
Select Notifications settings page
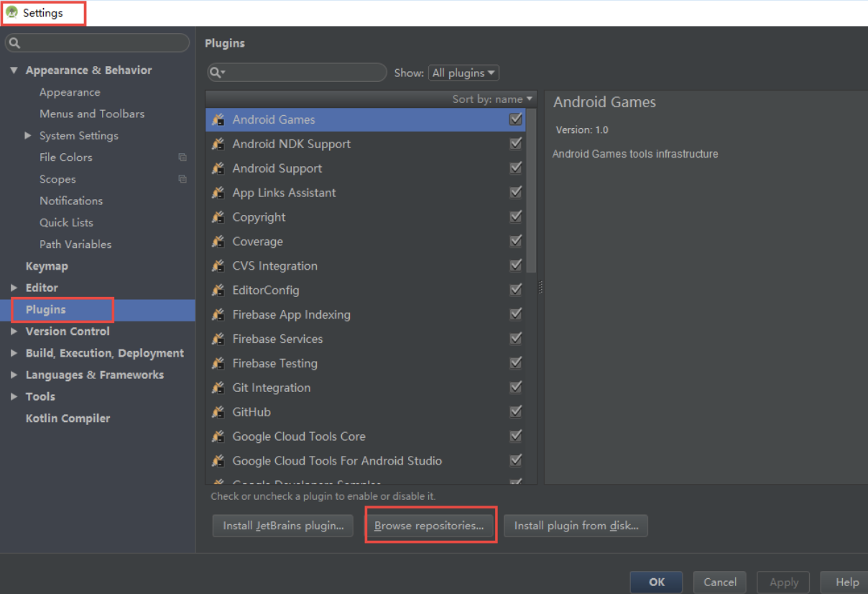coord(71,201)
